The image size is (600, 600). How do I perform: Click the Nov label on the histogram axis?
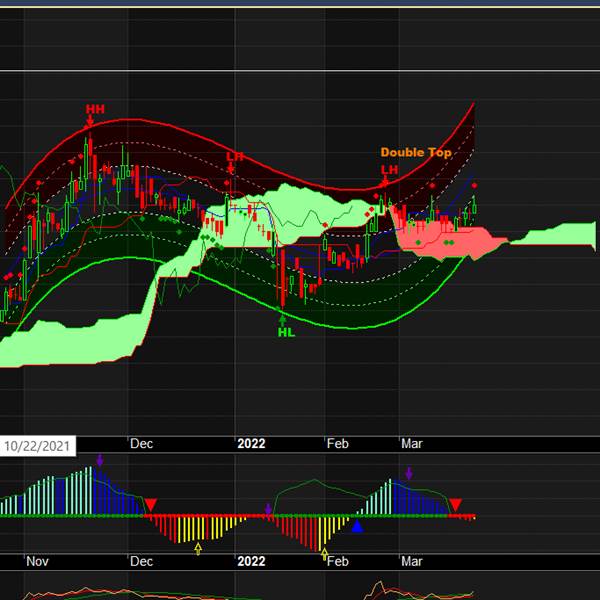coord(37,561)
